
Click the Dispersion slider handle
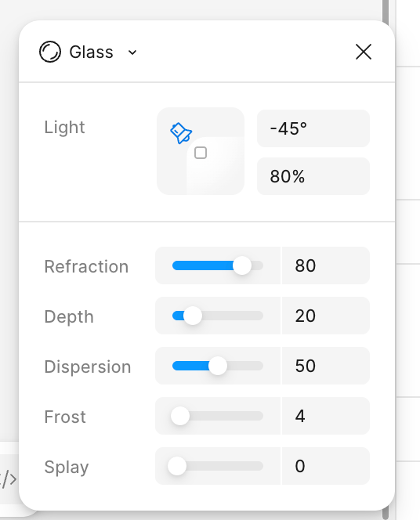218,366
